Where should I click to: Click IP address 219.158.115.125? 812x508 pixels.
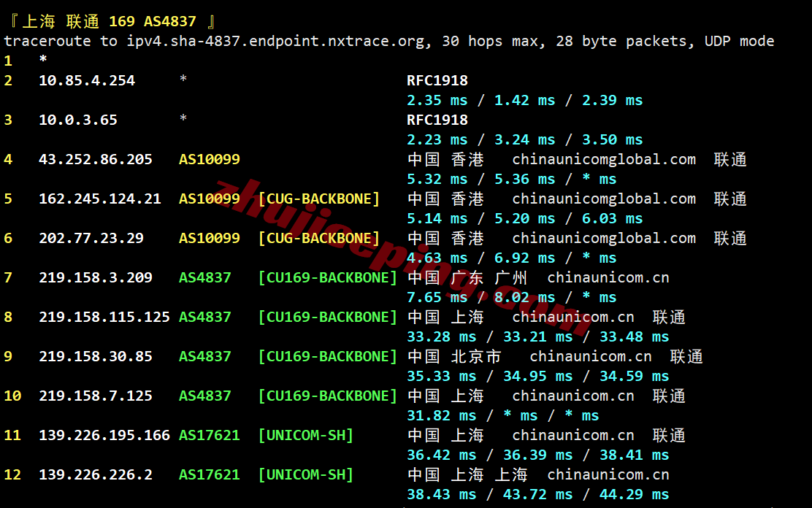tap(104, 317)
